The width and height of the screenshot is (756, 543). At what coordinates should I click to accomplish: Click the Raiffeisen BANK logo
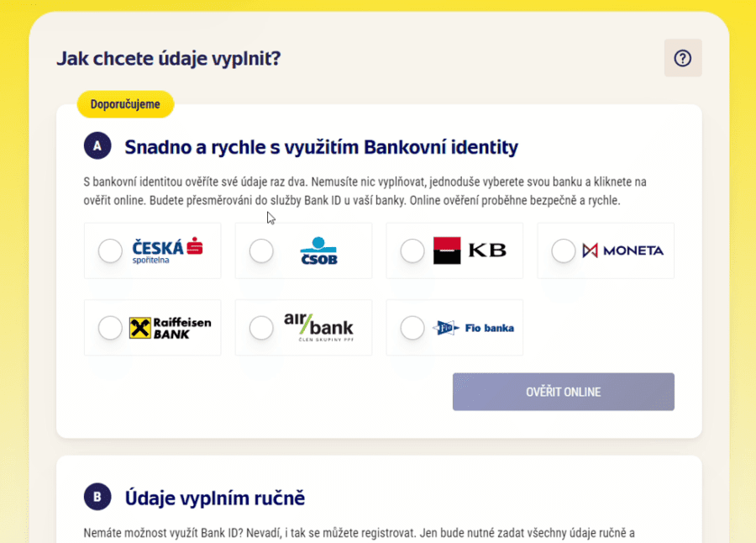click(x=170, y=328)
